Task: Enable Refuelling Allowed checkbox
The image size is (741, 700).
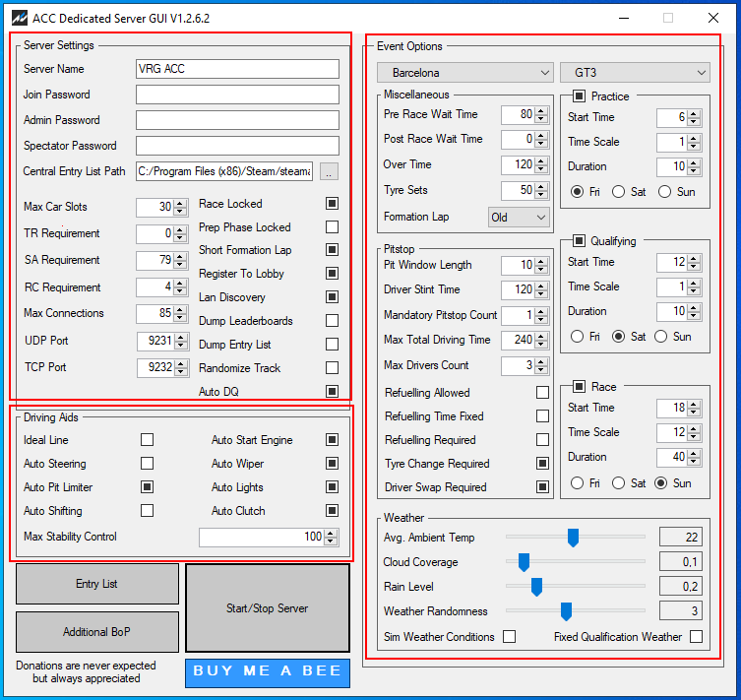Action: 543,393
